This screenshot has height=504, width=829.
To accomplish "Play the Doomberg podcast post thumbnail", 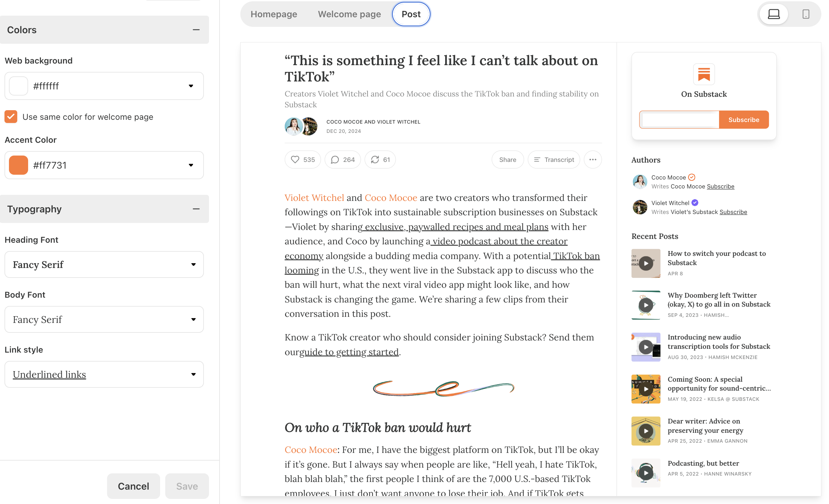I will (x=645, y=305).
